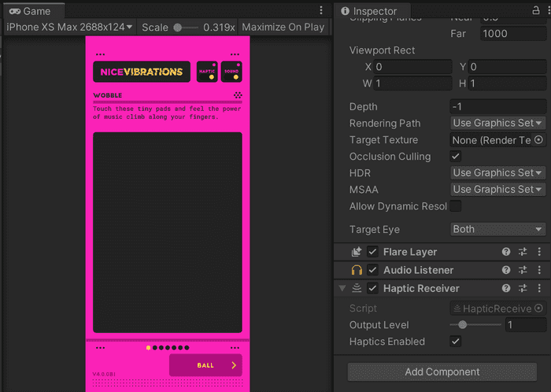Viewport: 551px width, 392px height.
Task: Adjust the Output Level slider
Action: 475,324
